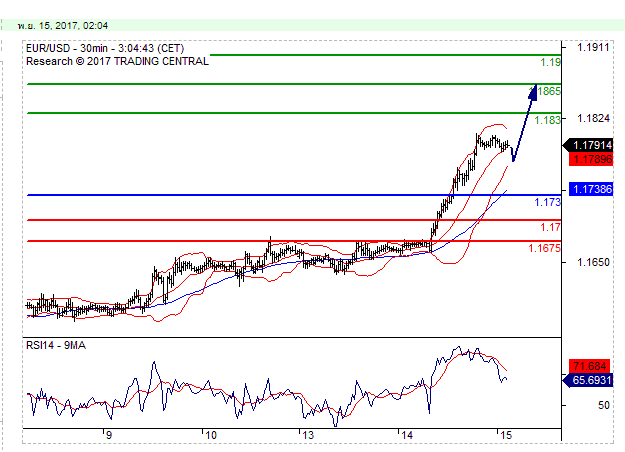Image resolution: width=625 pixels, height=452 pixels.
Task: Click the 1.183 resistance level label
Action: tap(547, 120)
